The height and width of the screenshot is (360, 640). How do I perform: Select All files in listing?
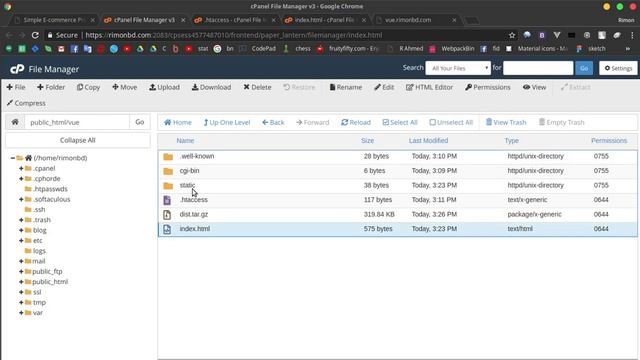click(400, 122)
